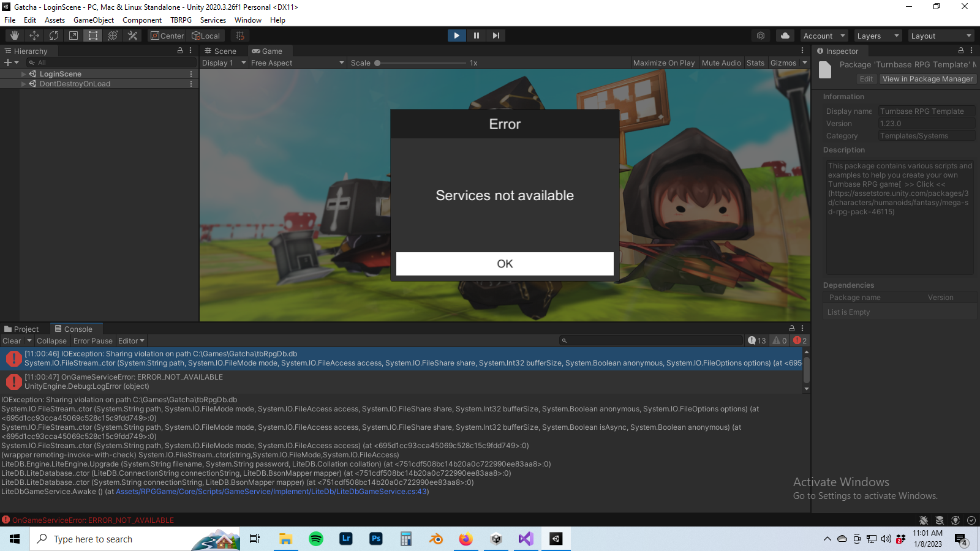Select the Move tool
The image size is (980, 551).
click(x=34, y=35)
